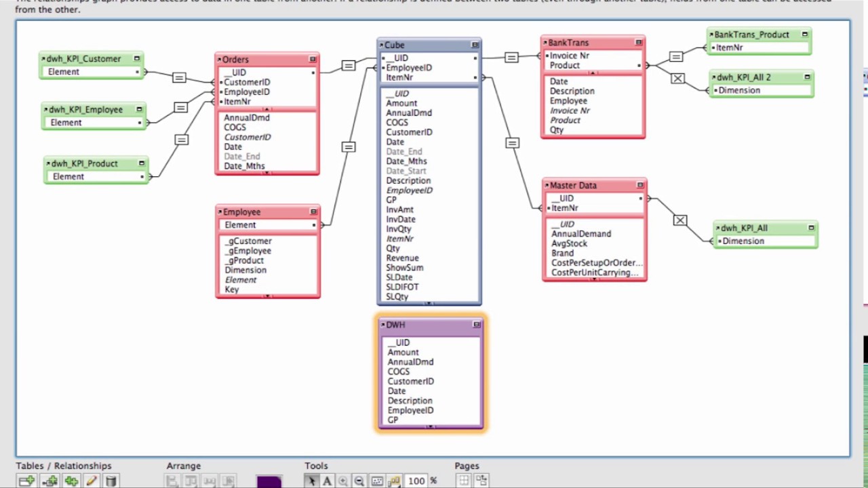Click the Key field in Employee table
This screenshot has height=488, width=868.
232,289
